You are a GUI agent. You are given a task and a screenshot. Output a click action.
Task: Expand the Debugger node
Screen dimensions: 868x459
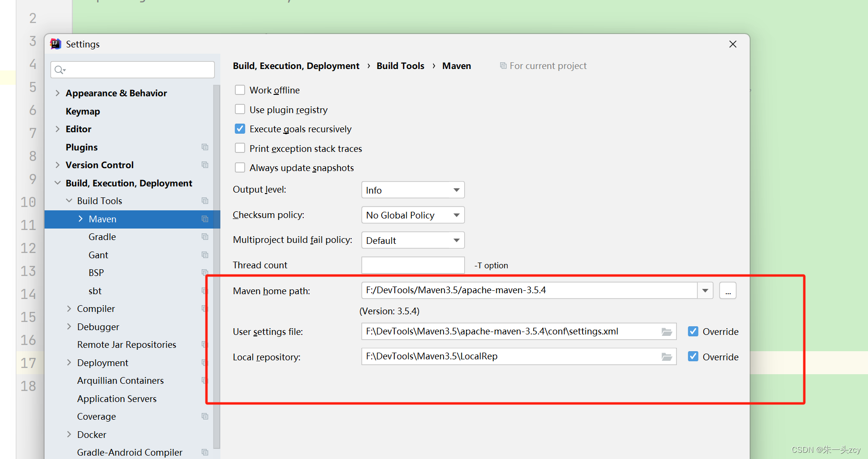69,327
